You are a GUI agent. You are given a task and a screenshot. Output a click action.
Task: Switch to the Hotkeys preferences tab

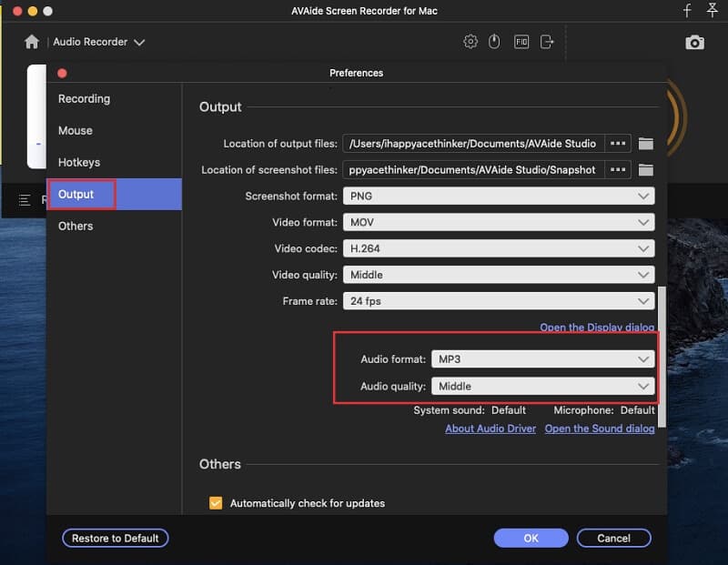(114, 163)
